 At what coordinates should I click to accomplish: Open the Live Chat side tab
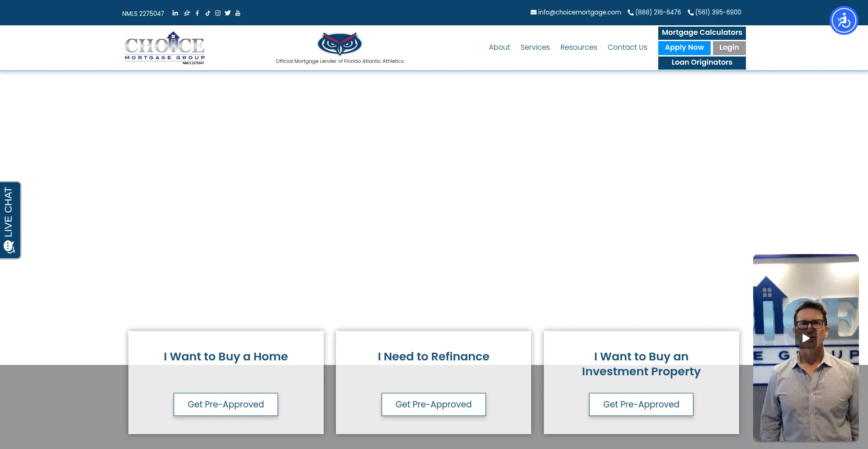click(x=10, y=220)
